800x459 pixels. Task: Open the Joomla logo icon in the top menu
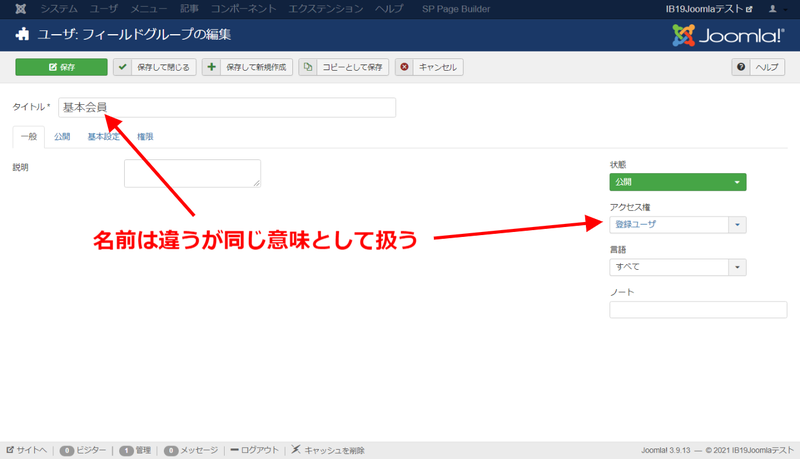tap(20, 9)
